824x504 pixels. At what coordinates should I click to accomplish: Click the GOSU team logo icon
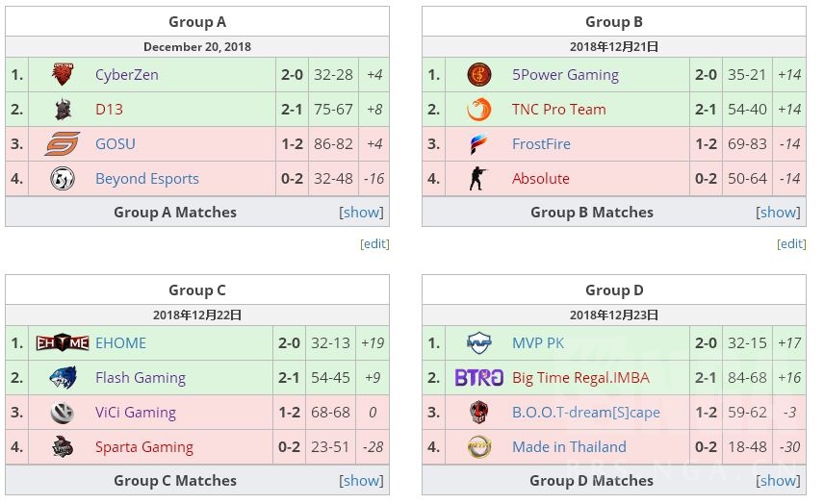point(63,144)
